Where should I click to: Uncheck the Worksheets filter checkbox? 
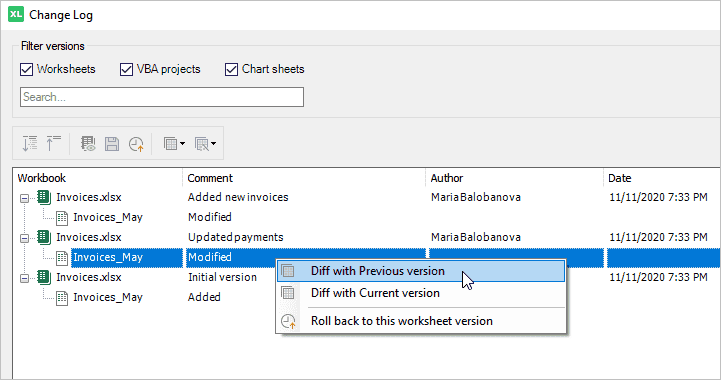(27, 69)
